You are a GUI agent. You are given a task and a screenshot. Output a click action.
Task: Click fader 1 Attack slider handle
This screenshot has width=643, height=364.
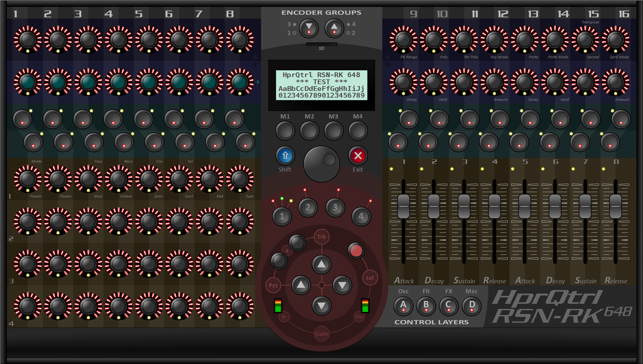(403, 206)
